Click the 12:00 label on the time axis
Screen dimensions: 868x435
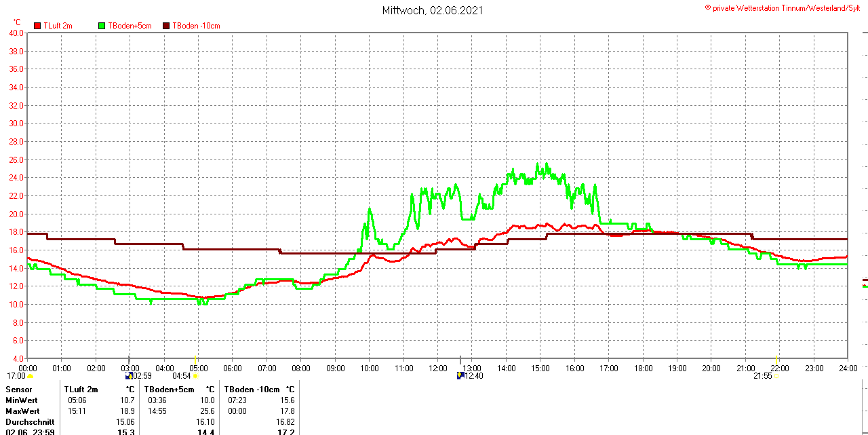[438, 368]
